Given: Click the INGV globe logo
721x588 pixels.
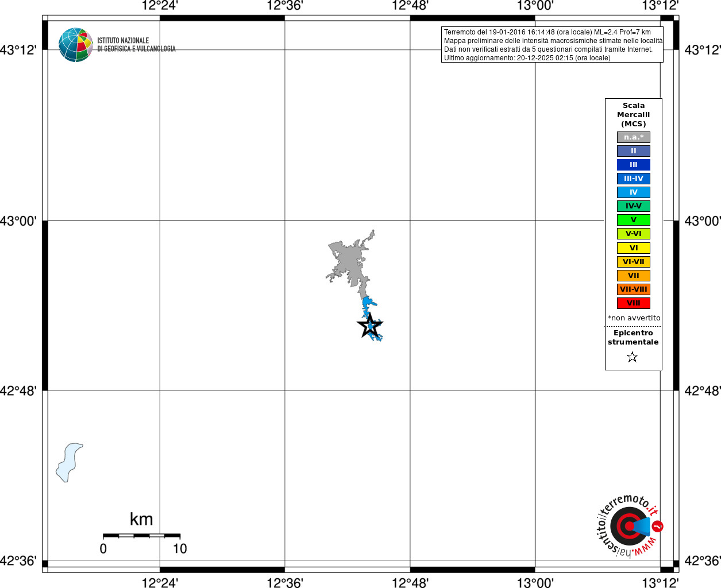Looking at the screenshot, I should coord(76,45).
